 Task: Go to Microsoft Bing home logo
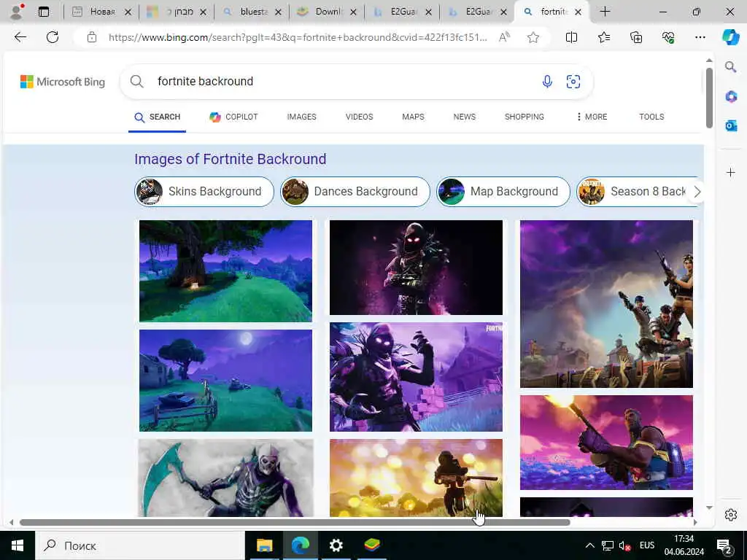coord(63,82)
